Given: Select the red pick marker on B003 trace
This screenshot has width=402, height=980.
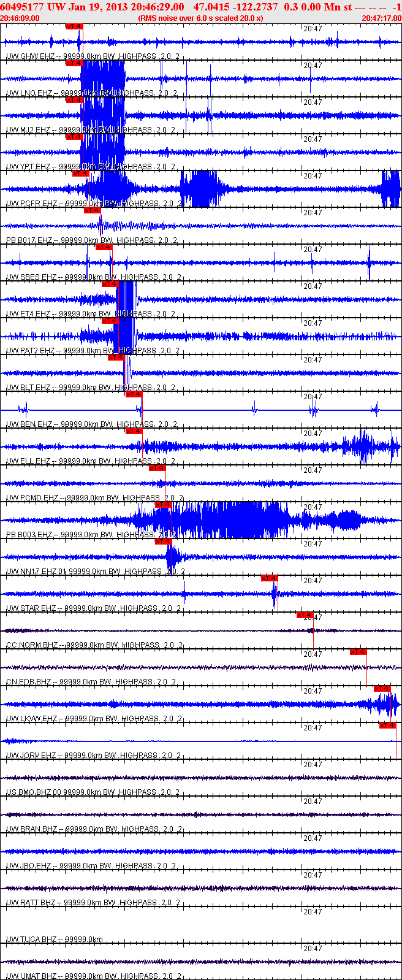Looking at the screenshot, I should click(x=163, y=505).
